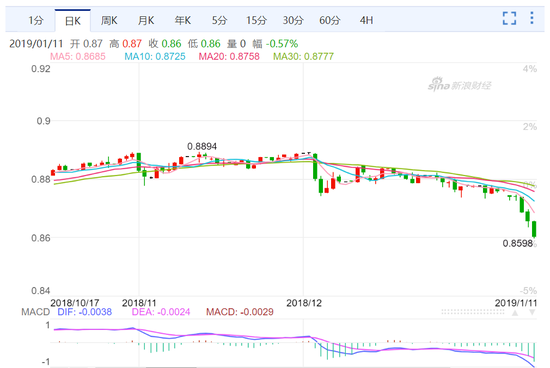Select the 5分 interval tab
Image resolution: width=550 pixels, height=368 pixels.
click(219, 20)
